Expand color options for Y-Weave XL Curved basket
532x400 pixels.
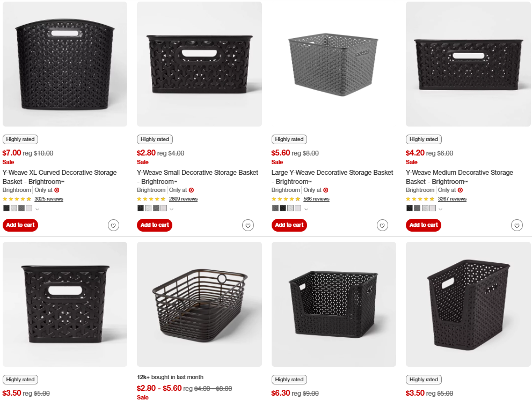click(x=37, y=209)
